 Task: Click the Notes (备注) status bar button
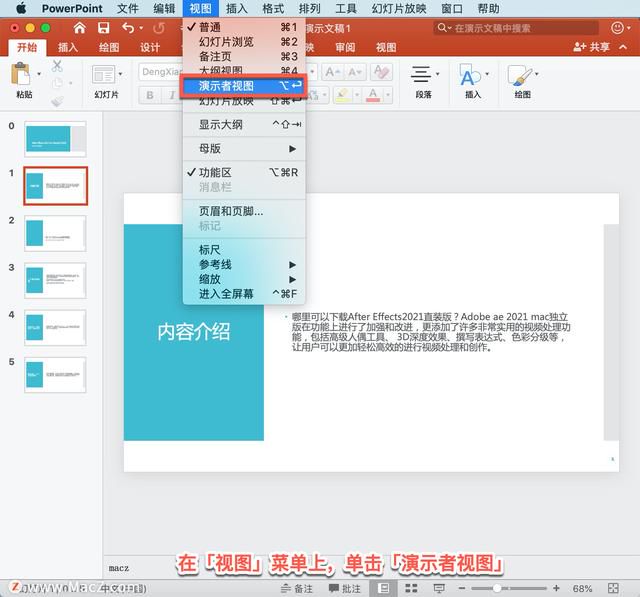coord(297,588)
